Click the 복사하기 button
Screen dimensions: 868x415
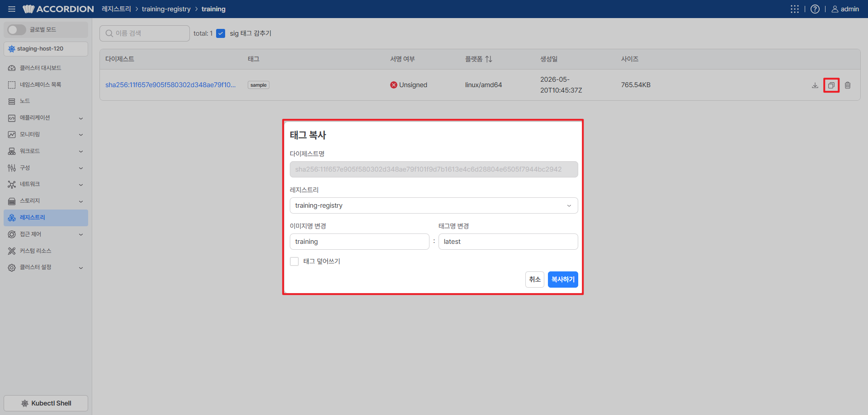click(563, 280)
